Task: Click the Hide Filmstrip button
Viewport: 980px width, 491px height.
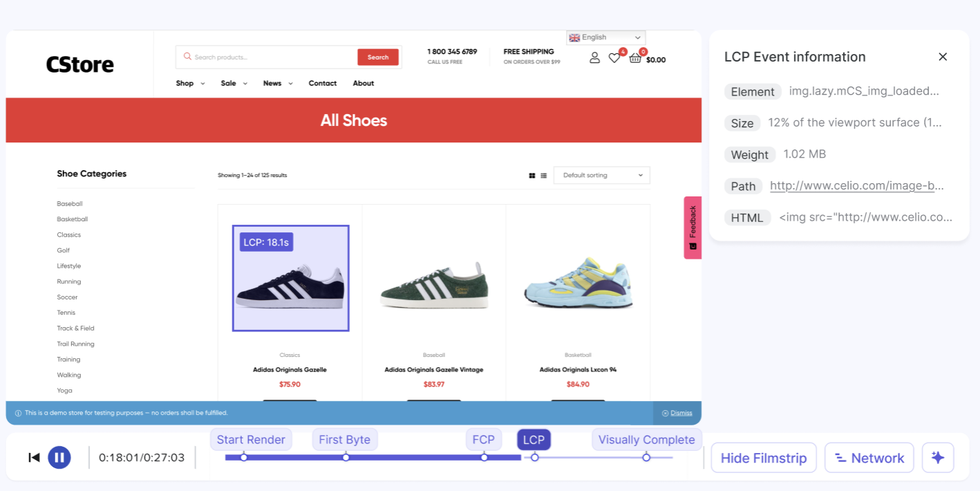Action: [764, 458]
